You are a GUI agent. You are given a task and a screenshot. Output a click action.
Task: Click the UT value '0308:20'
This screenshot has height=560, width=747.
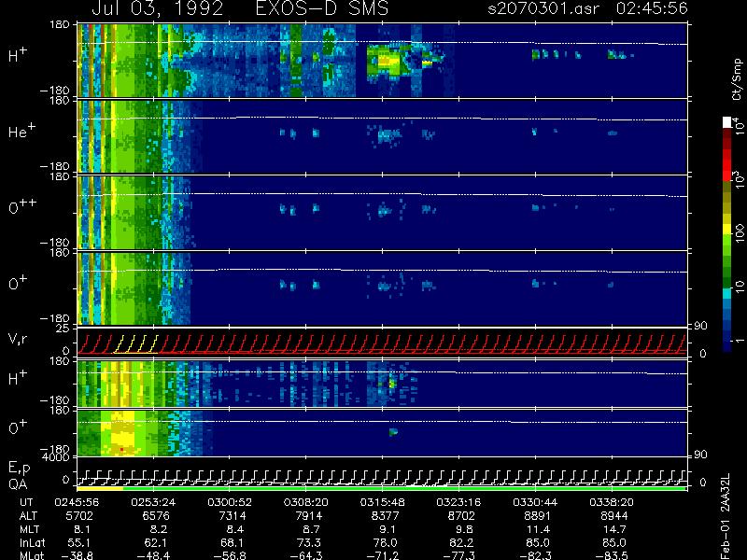306,502
